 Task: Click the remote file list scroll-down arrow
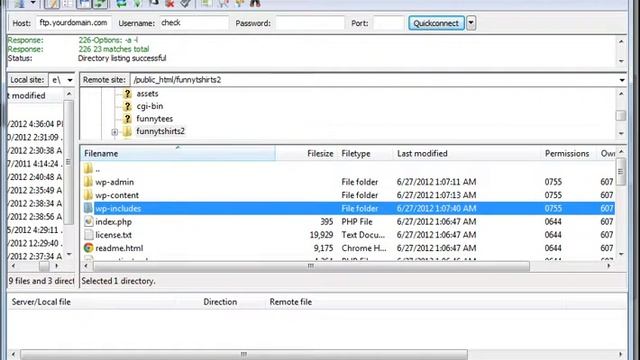pos(621,254)
